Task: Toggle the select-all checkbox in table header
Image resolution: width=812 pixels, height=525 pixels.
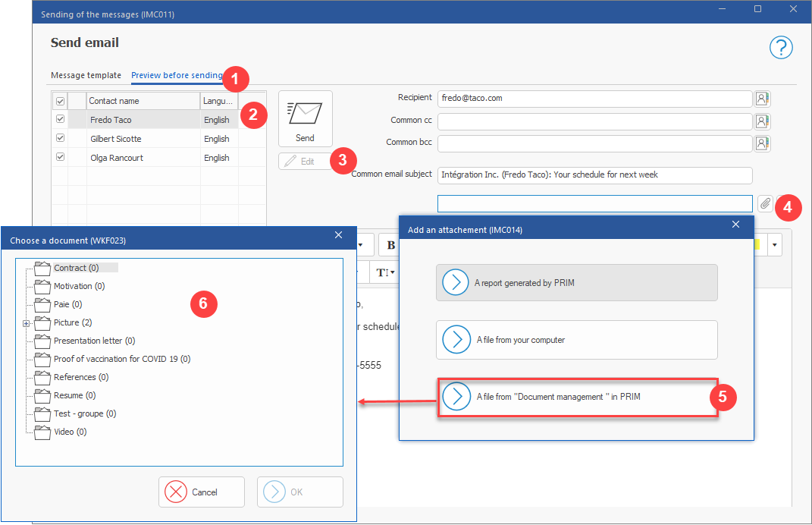Action: [60, 100]
